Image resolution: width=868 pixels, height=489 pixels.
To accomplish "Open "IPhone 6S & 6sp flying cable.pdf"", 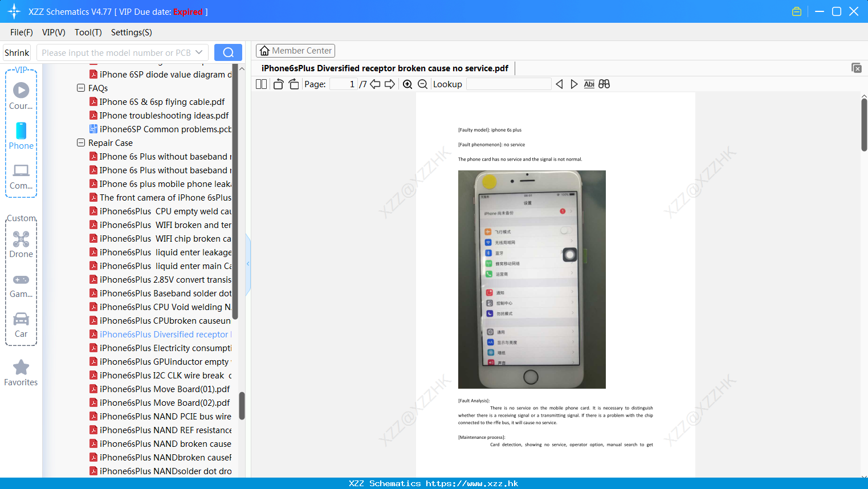I will click(157, 102).
